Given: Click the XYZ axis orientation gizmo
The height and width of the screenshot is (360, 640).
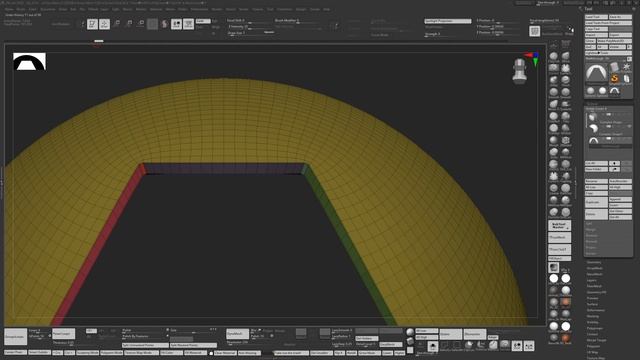Looking at the screenshot, I should pyautogui.click(x=532, y=58).
